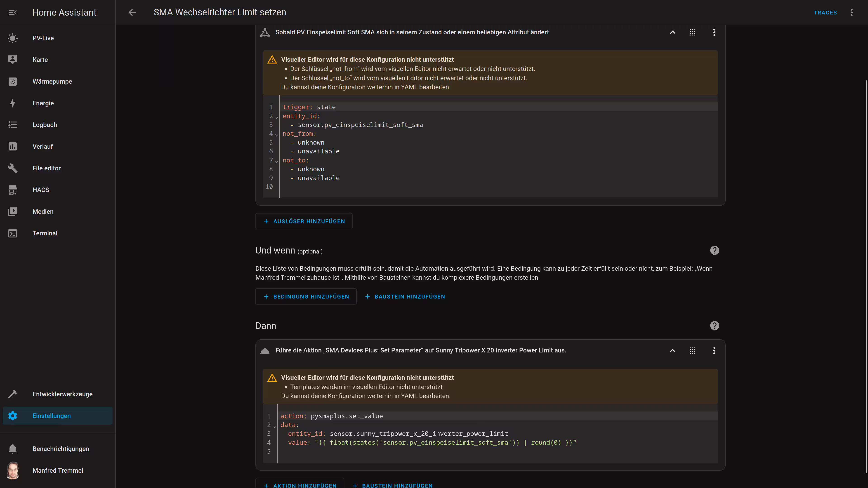This screenshot has height=488, width=868.
Task: Open help for Und wenn section
Action: [714, 250]
